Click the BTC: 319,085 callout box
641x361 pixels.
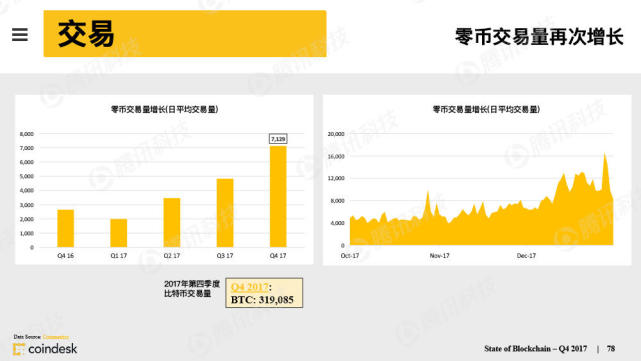point(264,293)
